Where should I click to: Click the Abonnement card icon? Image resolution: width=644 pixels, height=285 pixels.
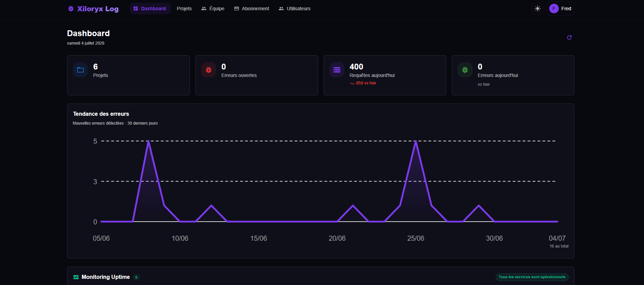(237, 9)
